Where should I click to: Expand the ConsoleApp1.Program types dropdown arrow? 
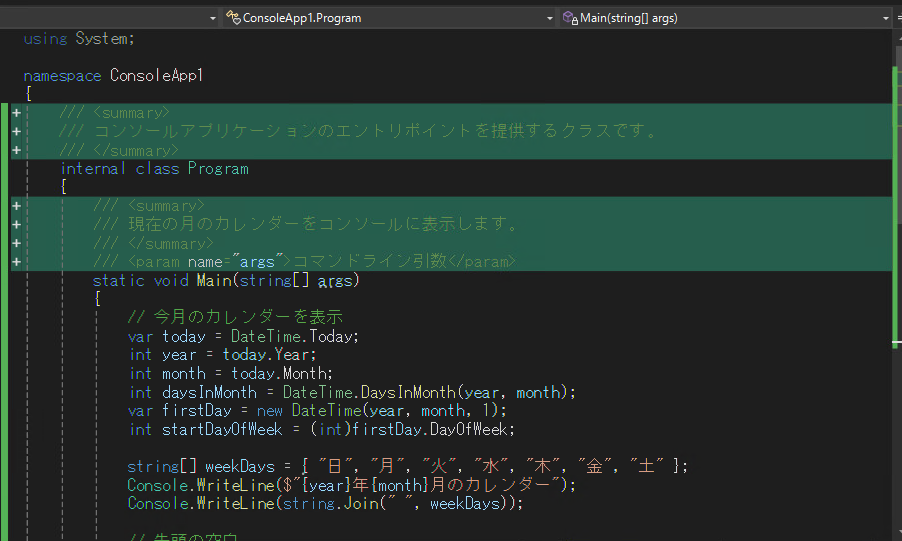pos(549,18)
